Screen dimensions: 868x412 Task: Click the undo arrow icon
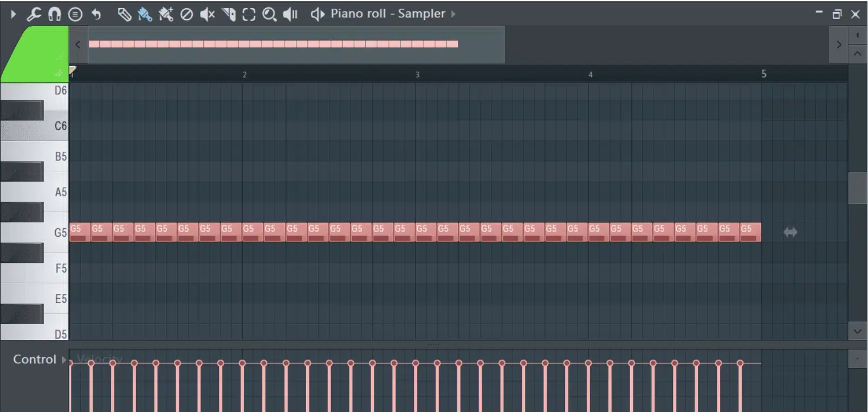[x=96, y=14]
